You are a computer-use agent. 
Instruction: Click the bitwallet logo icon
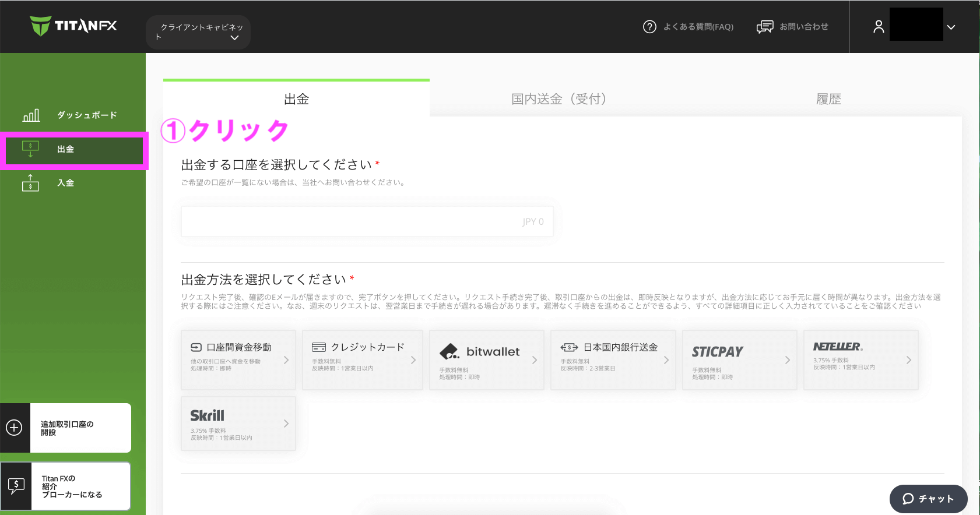449,351
